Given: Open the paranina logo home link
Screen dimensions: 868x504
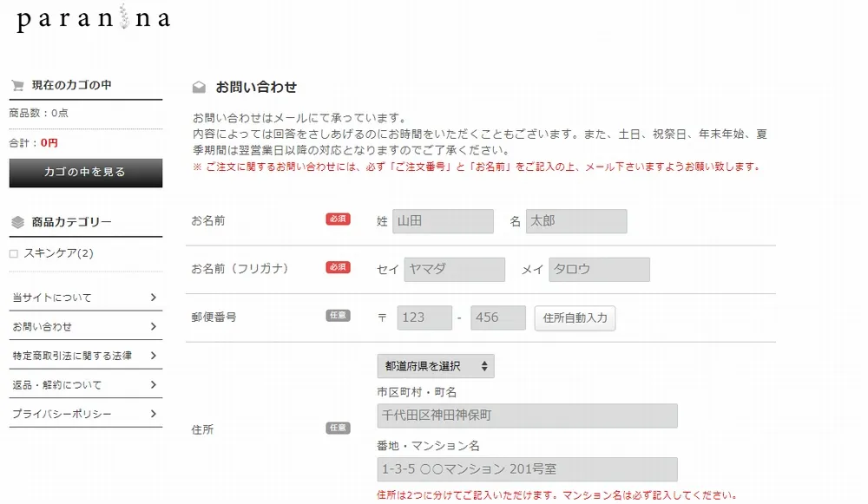Looking at the screenshot, I should pyautogui.click(x=93, y=18).
